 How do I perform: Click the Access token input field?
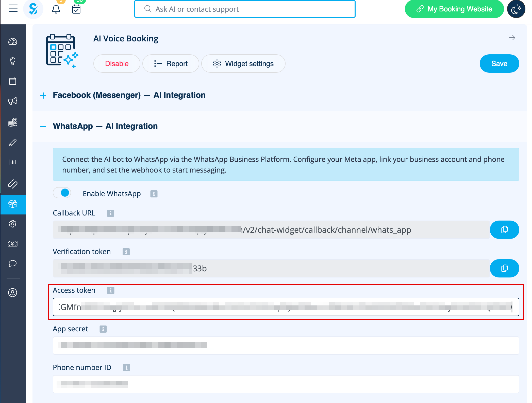click(x=286, y=307)
